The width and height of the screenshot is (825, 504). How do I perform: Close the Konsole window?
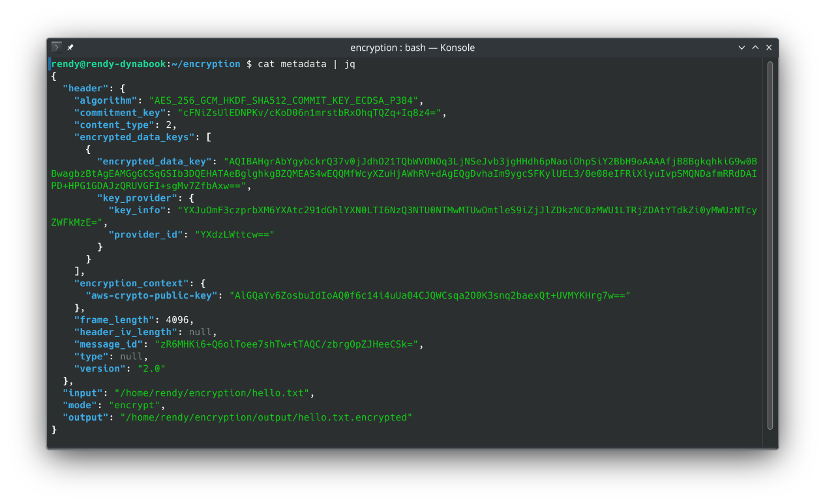tap(769, 48)
